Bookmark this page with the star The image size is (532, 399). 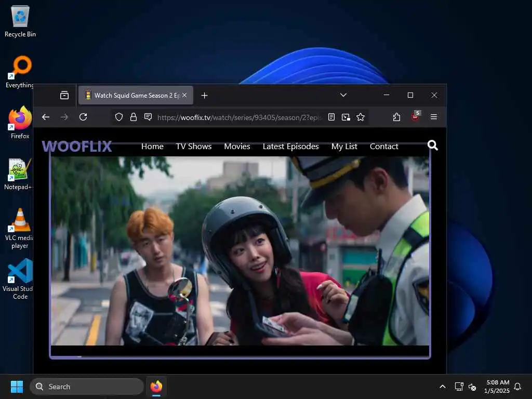(x=361, y=117)
